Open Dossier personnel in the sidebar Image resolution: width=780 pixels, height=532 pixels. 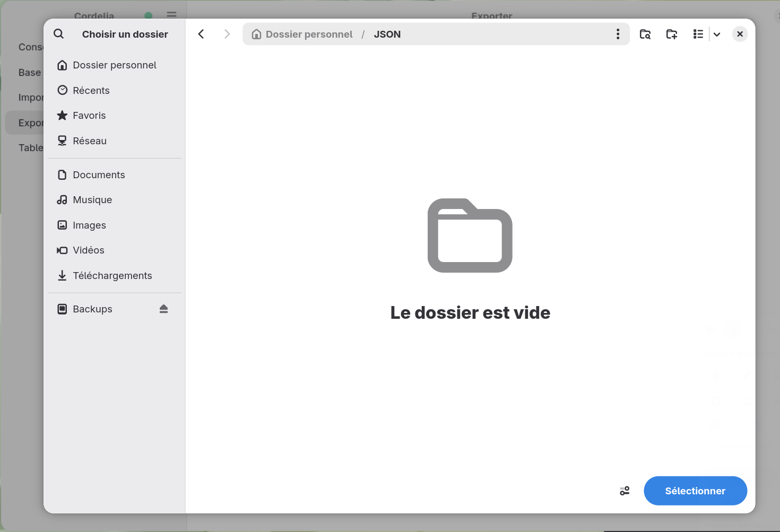(x=115, y=65)
